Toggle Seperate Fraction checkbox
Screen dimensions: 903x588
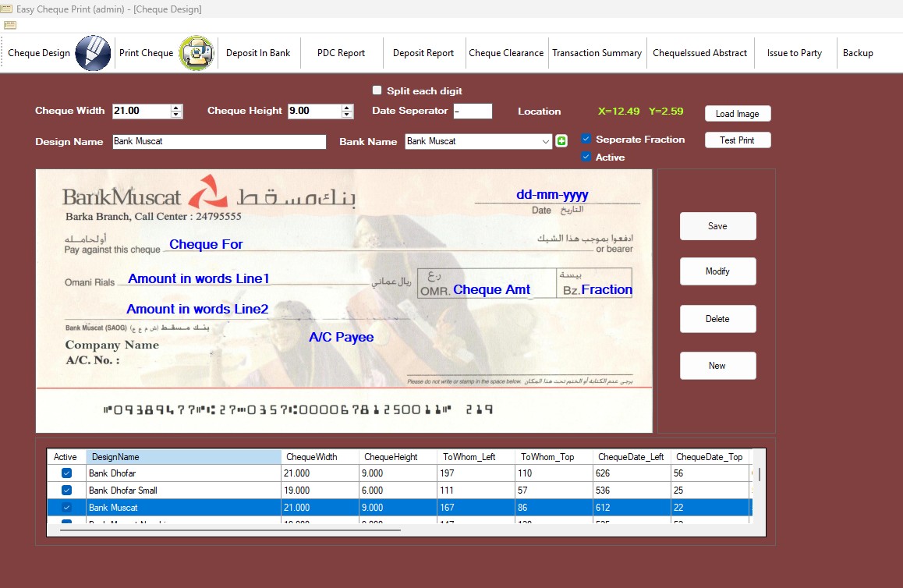[x=586, y=139]
